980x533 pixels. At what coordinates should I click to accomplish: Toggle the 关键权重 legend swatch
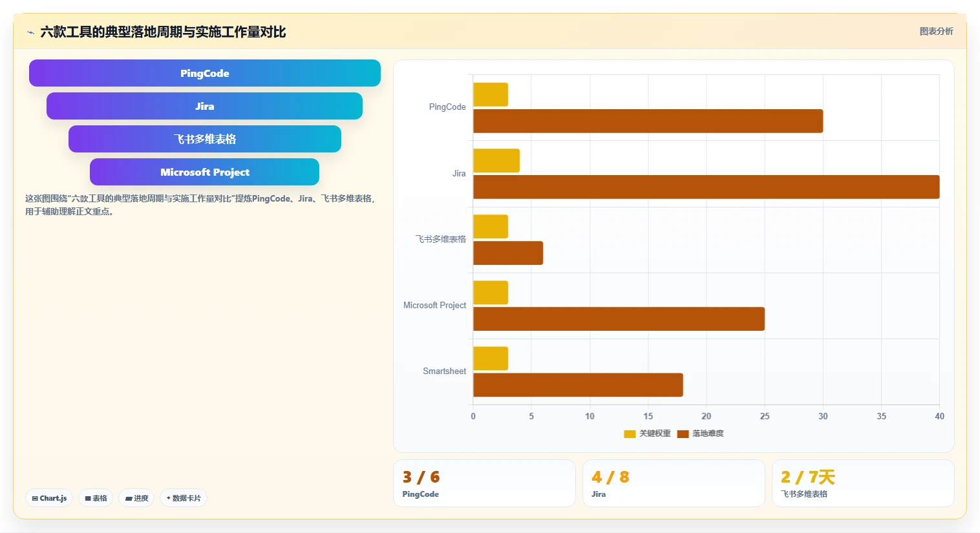click(x=630, y=434)
